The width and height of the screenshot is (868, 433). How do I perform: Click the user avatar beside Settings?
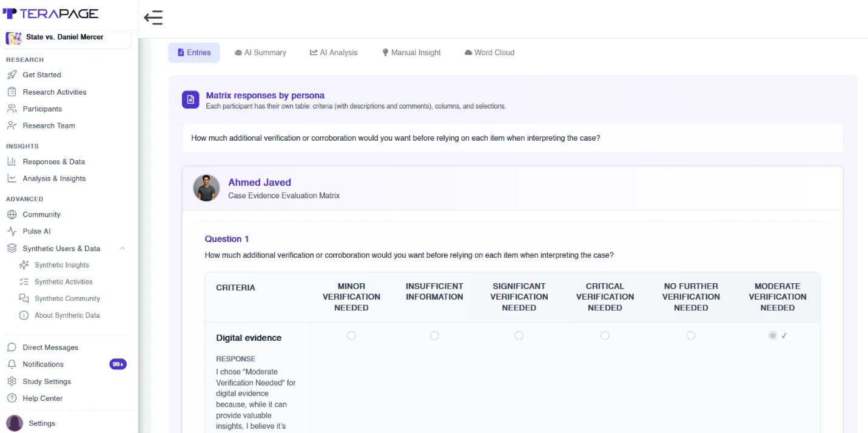pos(15,423)
